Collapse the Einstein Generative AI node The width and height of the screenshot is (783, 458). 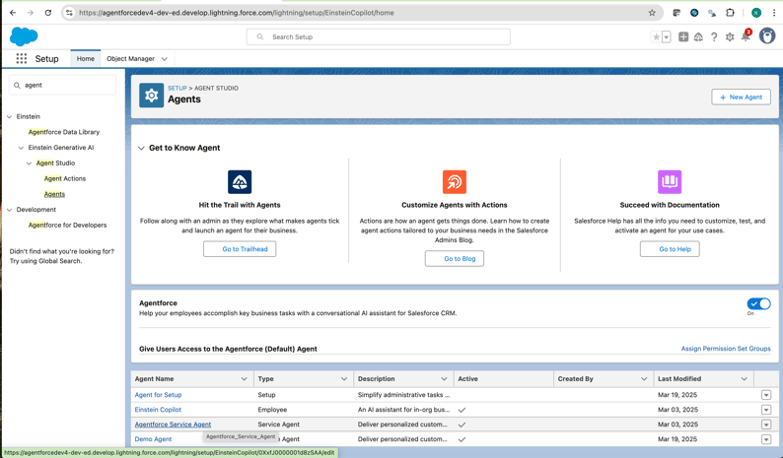21,148
